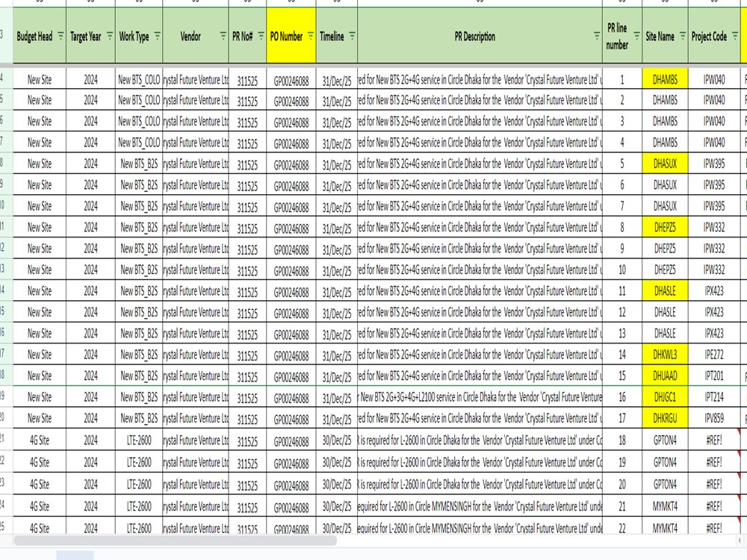Select 4G Site cell in PR line 21
Viewport: 747px width, 560px height.
pyautogui.click(x=40, y=506)
